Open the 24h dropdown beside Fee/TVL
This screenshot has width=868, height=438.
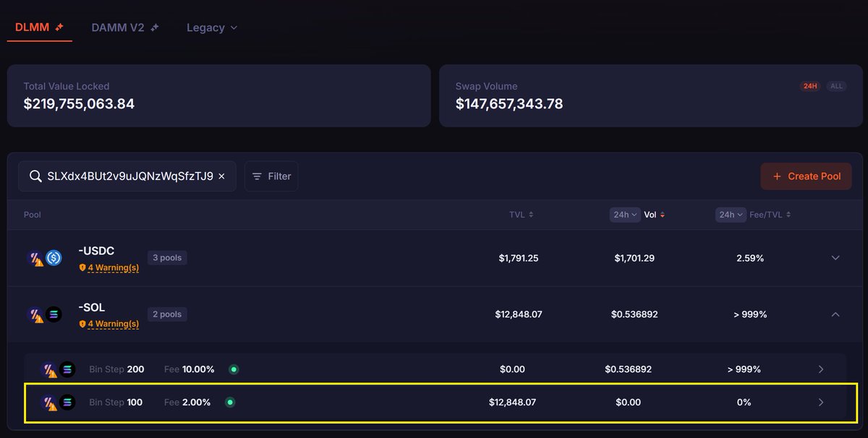pos(731,215)
